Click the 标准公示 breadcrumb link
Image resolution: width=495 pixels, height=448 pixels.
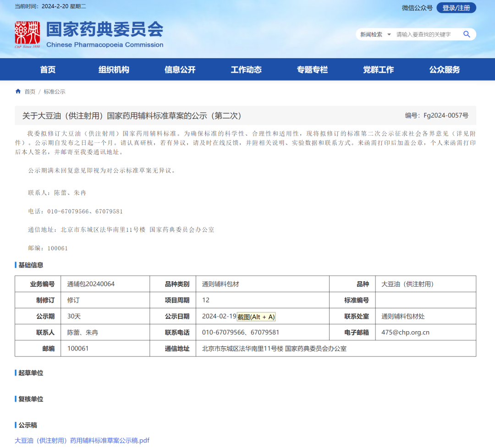pyautogui.click(x=54, y=92)
